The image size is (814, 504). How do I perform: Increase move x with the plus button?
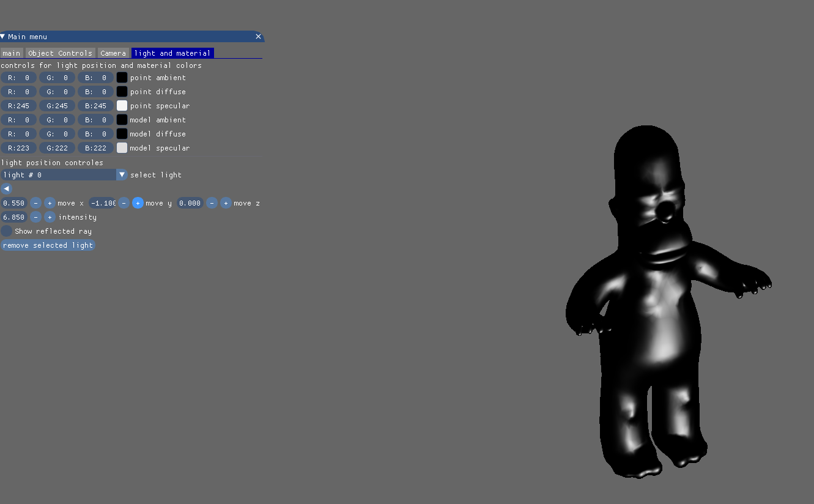coord(50,202)
